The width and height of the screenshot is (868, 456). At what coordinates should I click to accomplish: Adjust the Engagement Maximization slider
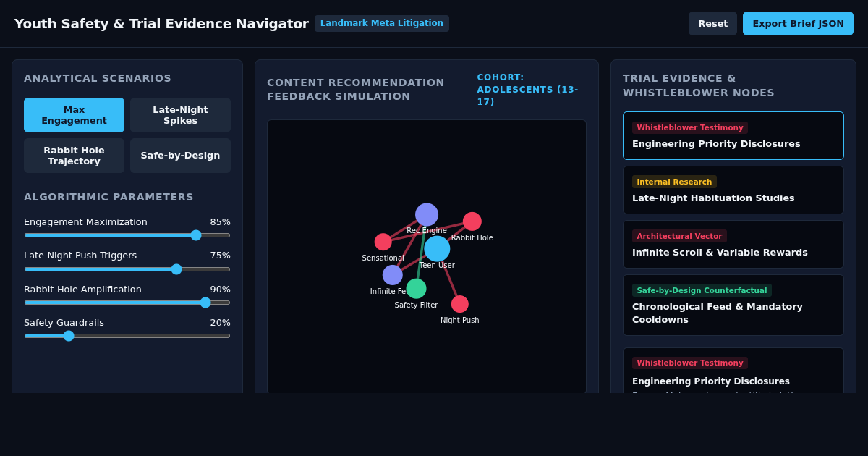127,235
